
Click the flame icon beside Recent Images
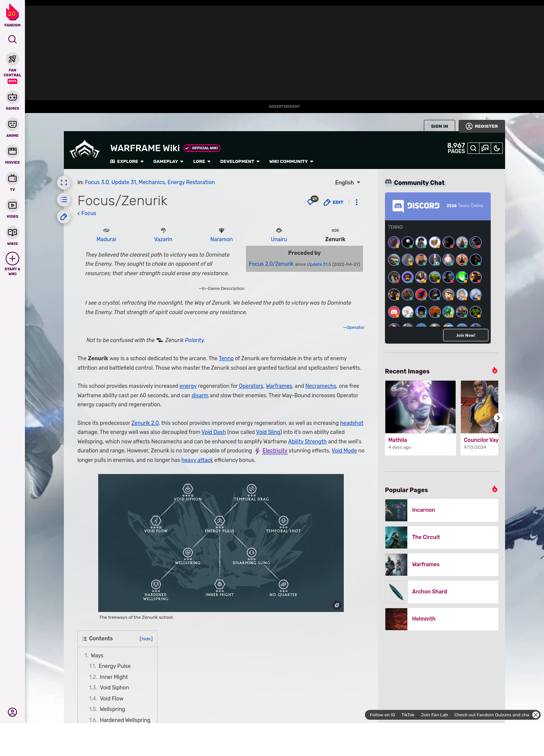click(x=495, y=370)
